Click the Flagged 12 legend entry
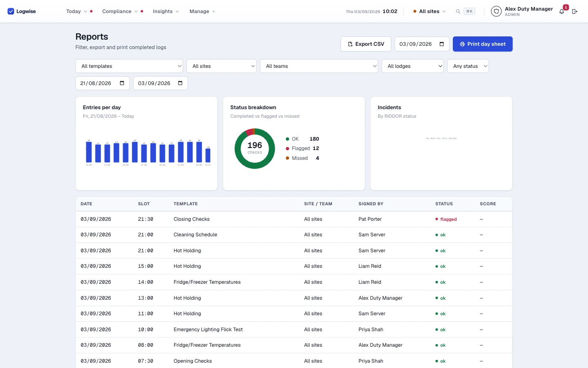 (x=303, y=148)
